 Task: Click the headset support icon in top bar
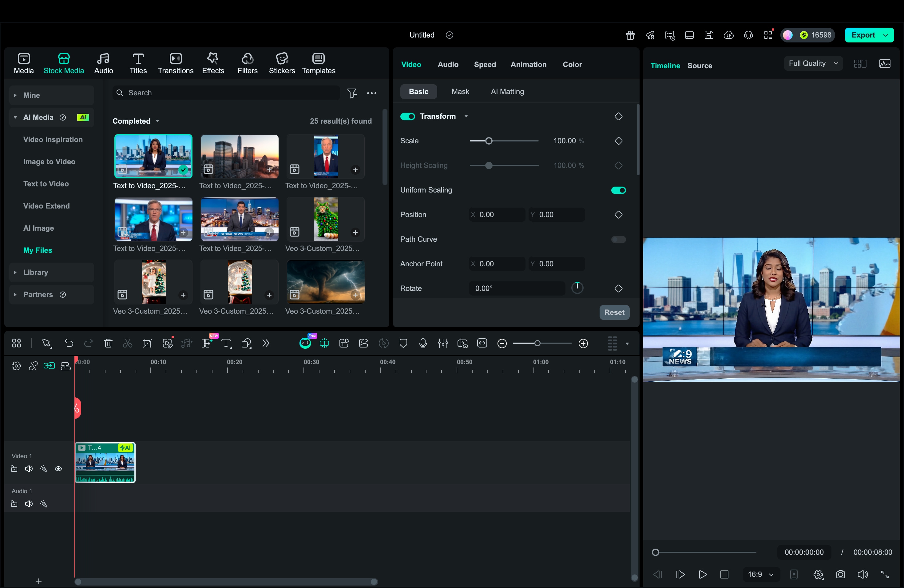click(x=748, y=35)
